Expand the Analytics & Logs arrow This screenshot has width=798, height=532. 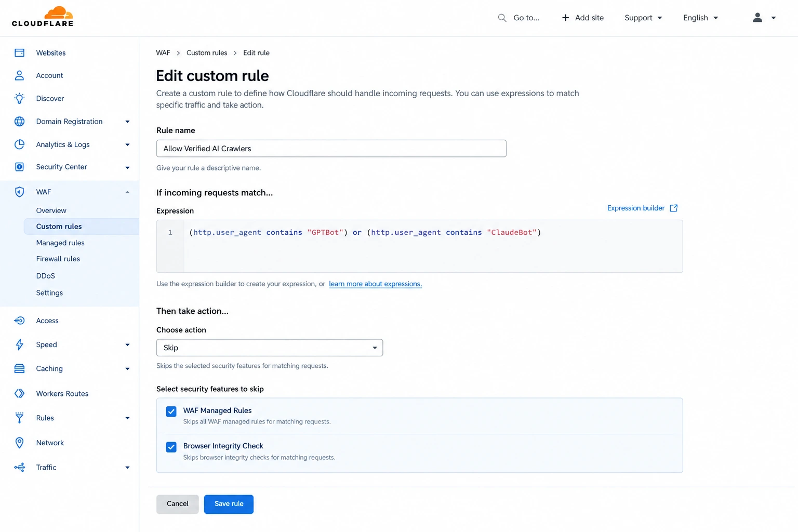click(x=127, y=144)
